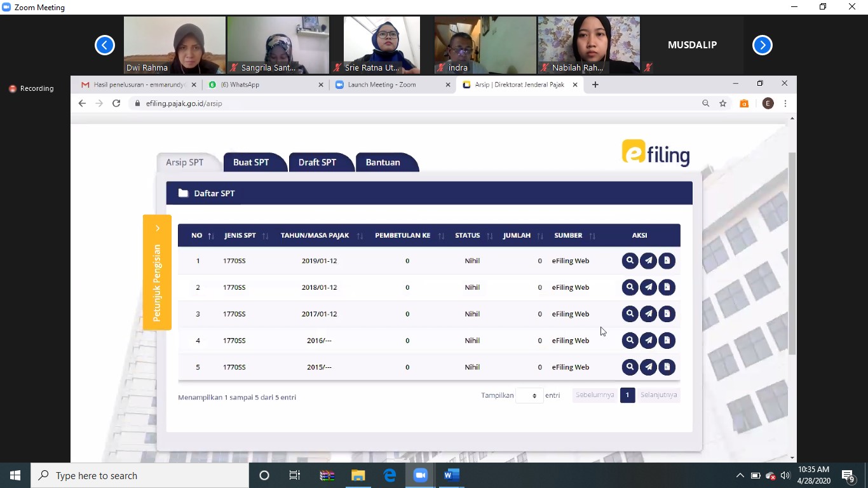Click page 1 pagination button

point(627,395)
